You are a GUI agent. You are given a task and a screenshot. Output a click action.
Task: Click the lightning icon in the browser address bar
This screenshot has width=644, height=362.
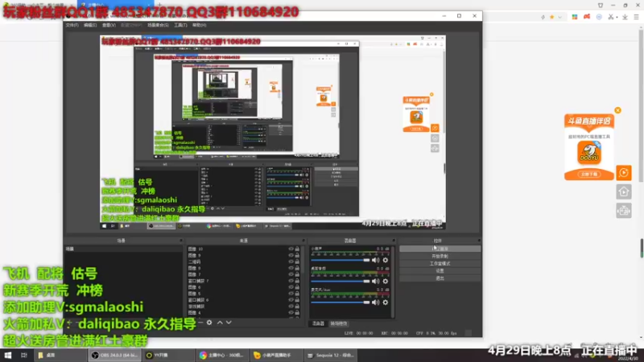pos(543,17)
